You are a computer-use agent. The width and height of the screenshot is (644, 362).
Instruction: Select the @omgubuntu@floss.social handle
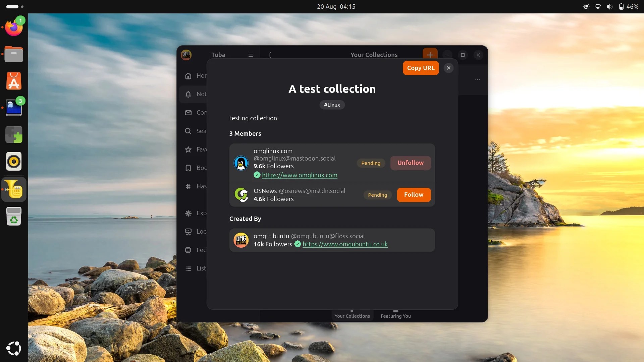point(328,236)
